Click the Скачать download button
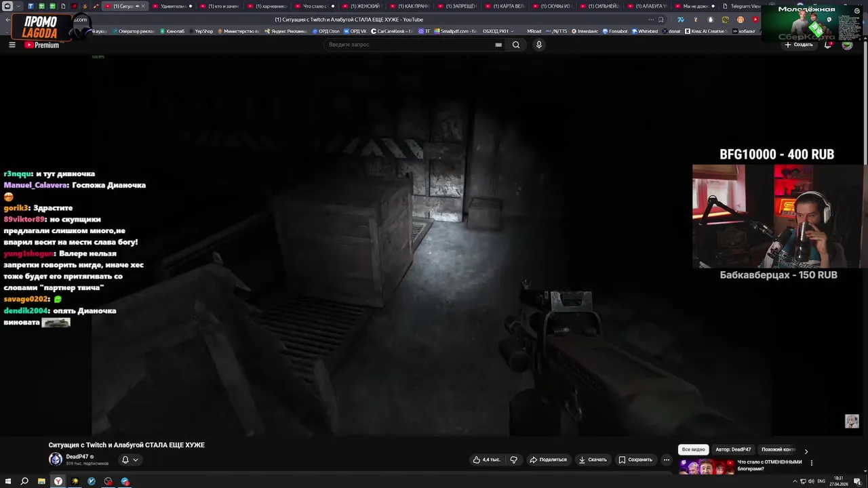Image resolution: width=868 pixels, height=488 pixels. (x=593, y=460)
